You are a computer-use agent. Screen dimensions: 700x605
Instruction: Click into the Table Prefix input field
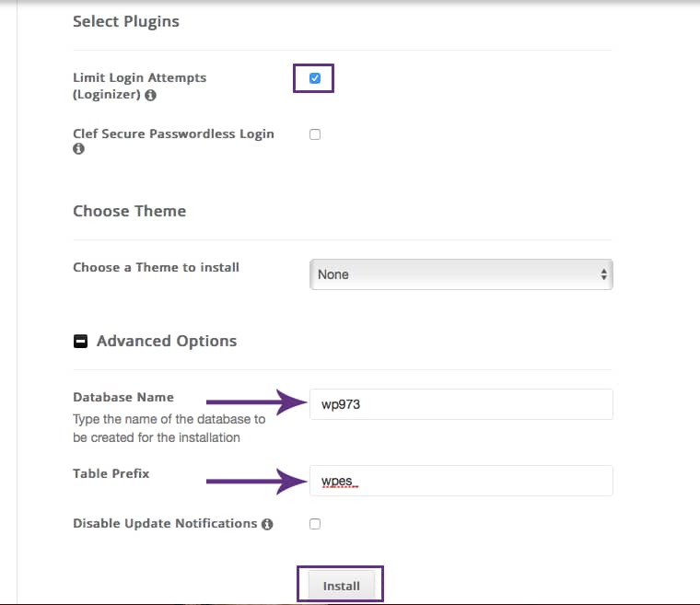[461, 481]
